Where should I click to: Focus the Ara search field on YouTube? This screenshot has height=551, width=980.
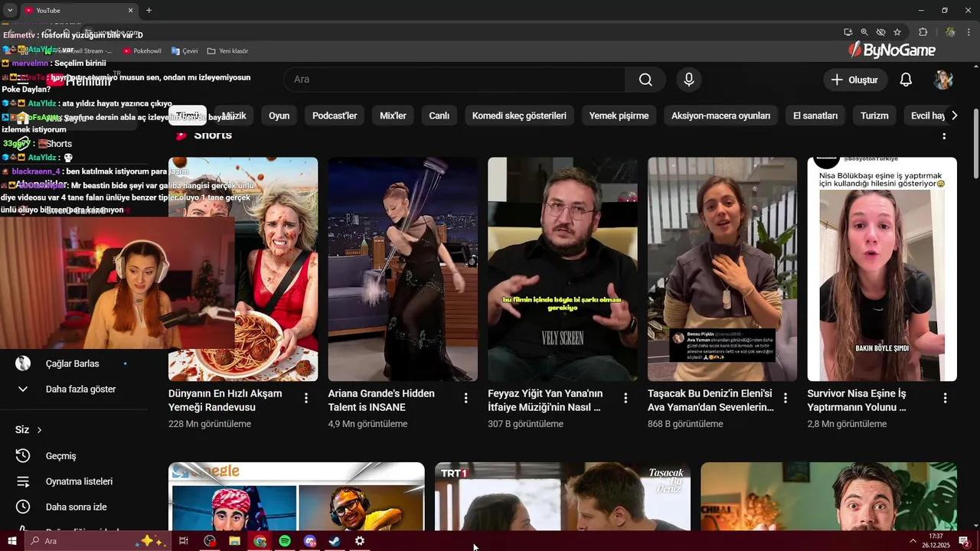(x=454, y=80)
